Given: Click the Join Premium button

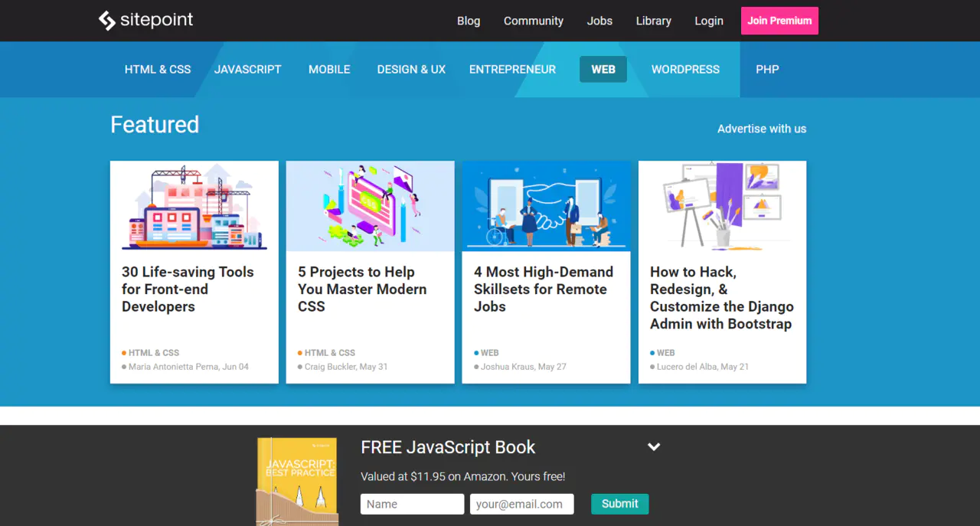Looking at the screenshot, I should (x=779, y=21).
